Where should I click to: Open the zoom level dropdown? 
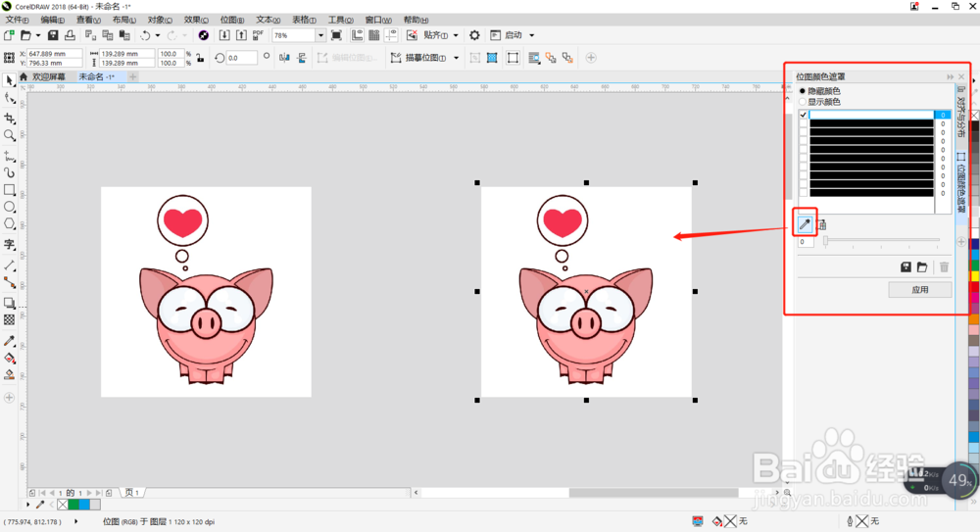click(x=320, y=35)
